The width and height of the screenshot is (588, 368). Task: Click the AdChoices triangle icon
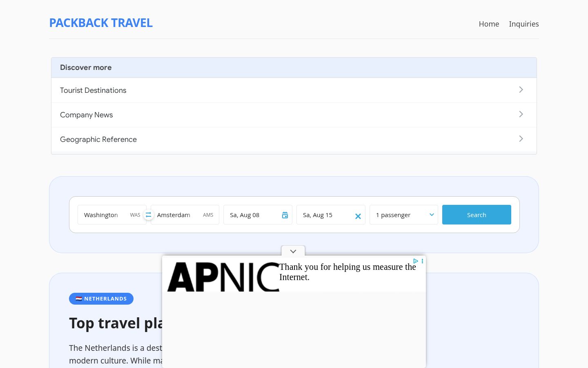(416, 261)
